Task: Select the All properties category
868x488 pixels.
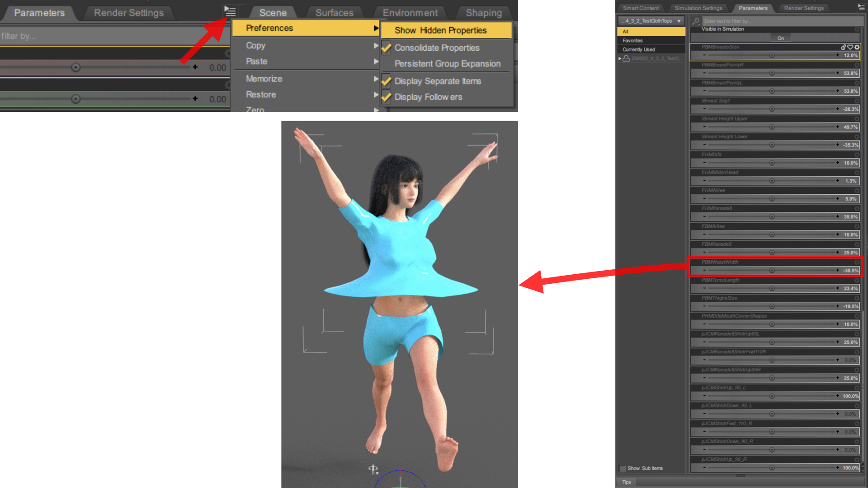Action: (x=651, y=32)
